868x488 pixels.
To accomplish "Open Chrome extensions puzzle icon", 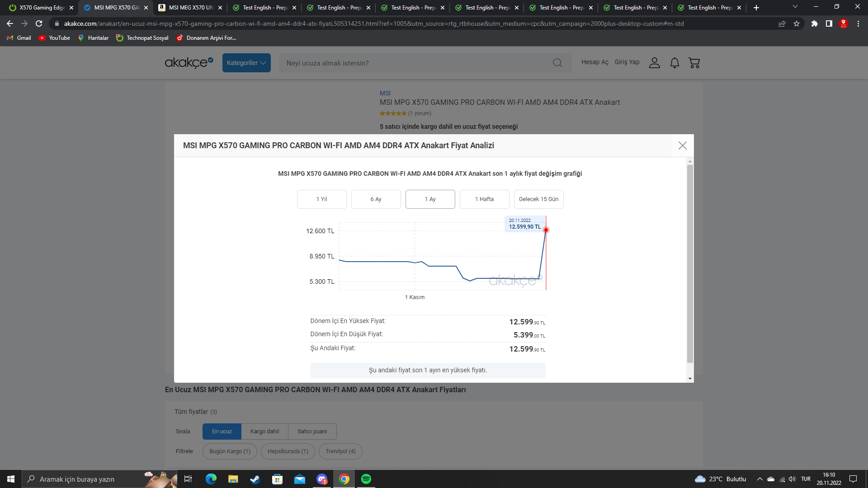I will [x=814, y=23].
